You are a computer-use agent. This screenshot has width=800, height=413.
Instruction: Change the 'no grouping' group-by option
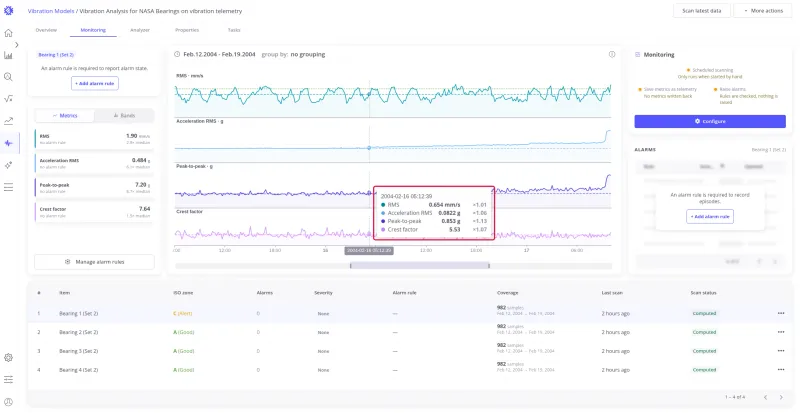pyautogui.click(x=308, y=54)
